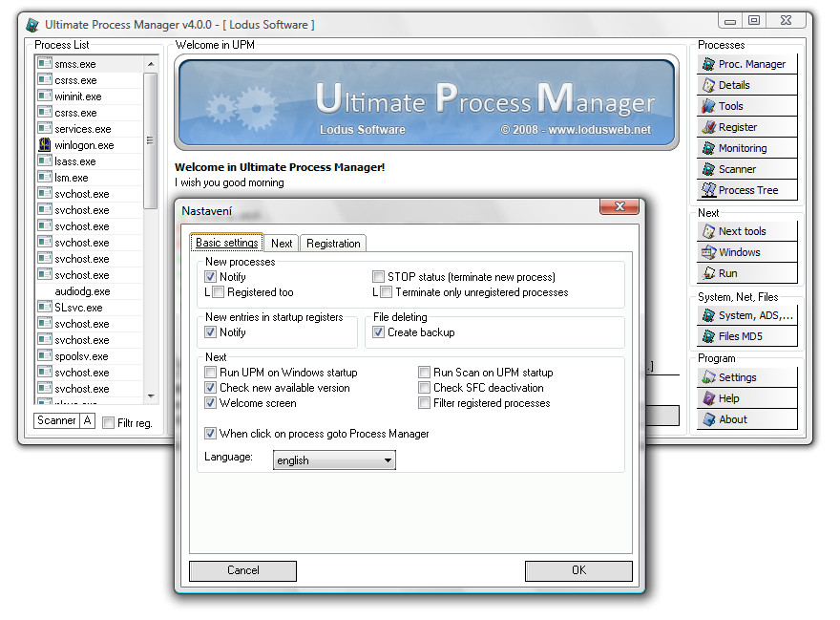Click the A button beside Scanner
This screenshot has width=840, height=620.
(87, 420)
